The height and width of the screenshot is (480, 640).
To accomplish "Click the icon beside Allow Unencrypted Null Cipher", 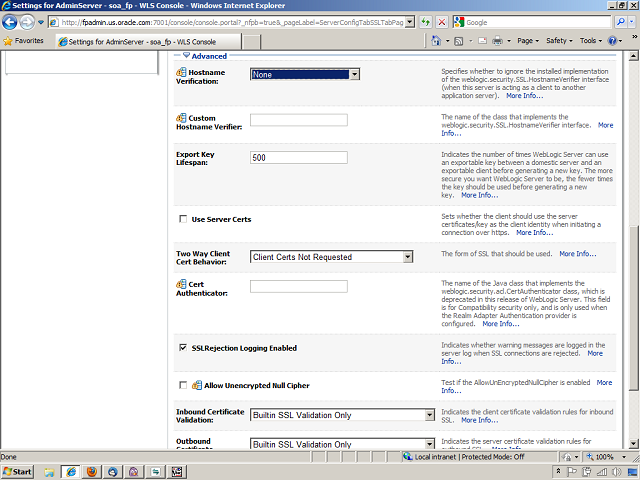I will point(197,385).
